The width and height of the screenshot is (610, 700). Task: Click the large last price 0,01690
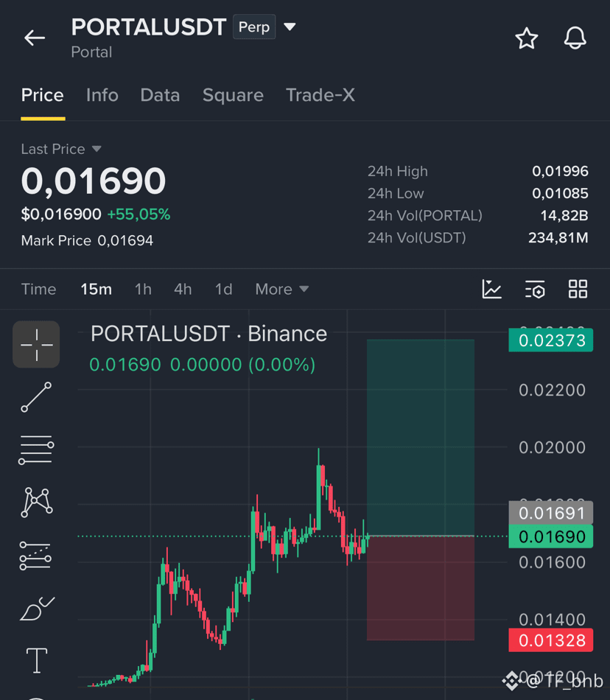[x=94, y=181]
